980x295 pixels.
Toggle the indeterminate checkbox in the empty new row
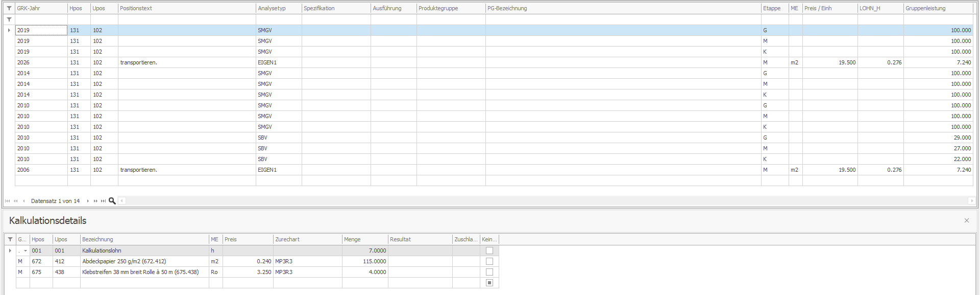pyautogui.click(x=489, y=283)
